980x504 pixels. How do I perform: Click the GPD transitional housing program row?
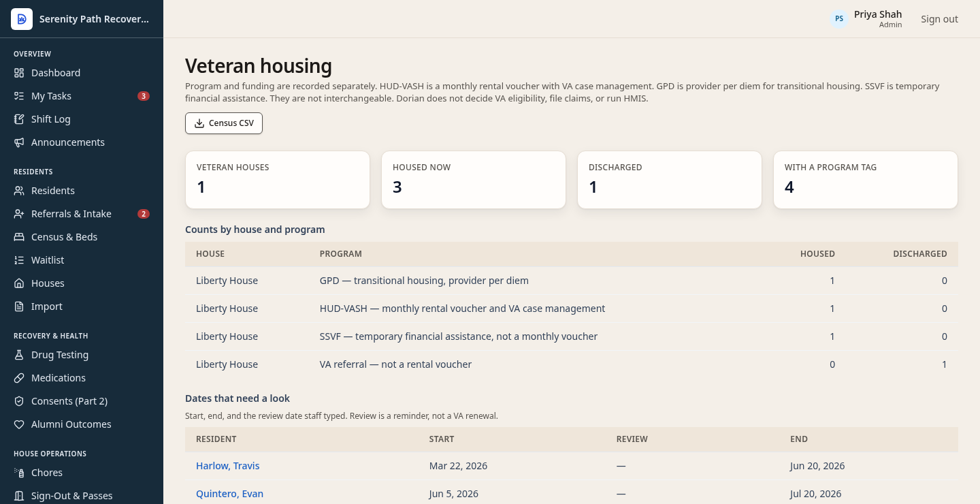click(572, 281)
